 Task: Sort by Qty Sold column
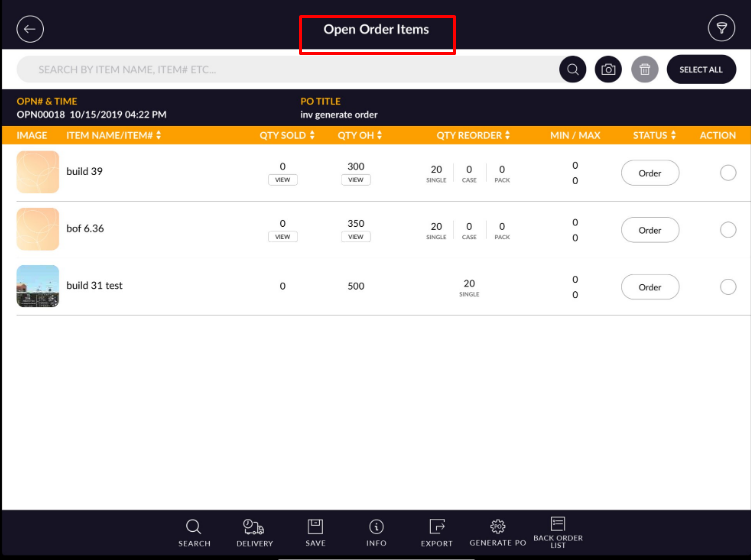click(x=287, y=135)
